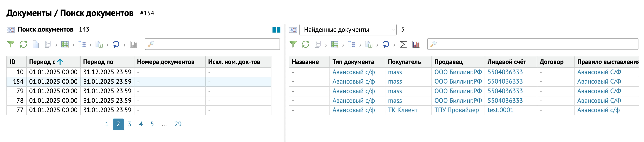Expand chevron after left green grid icon
This screenshot has height=142, width=644.
pos(73,45)
